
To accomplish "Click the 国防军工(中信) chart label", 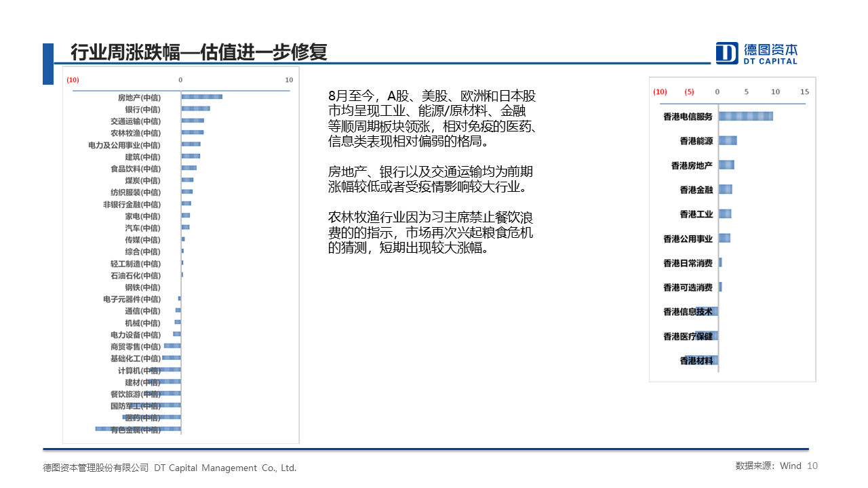I will (x=136, y=406).
